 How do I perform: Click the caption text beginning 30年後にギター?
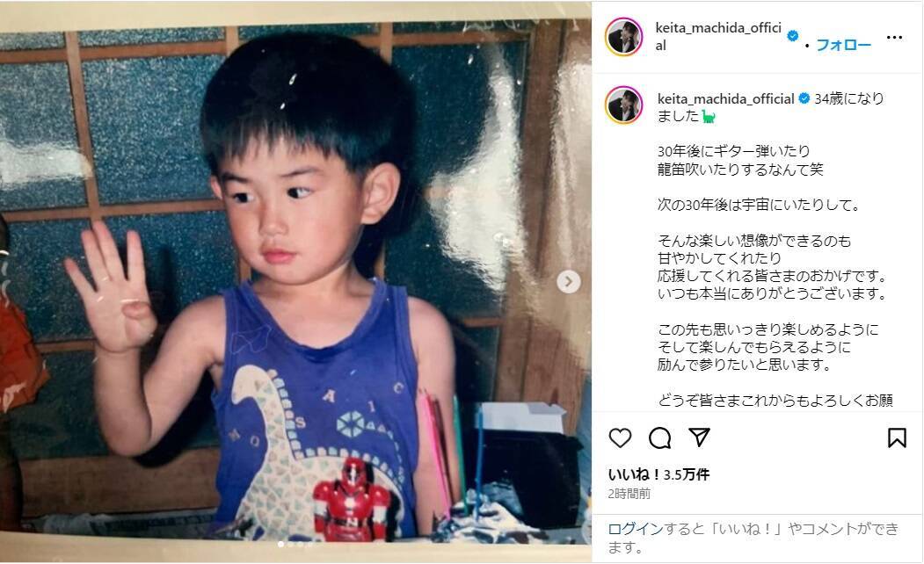coord(740,160)
